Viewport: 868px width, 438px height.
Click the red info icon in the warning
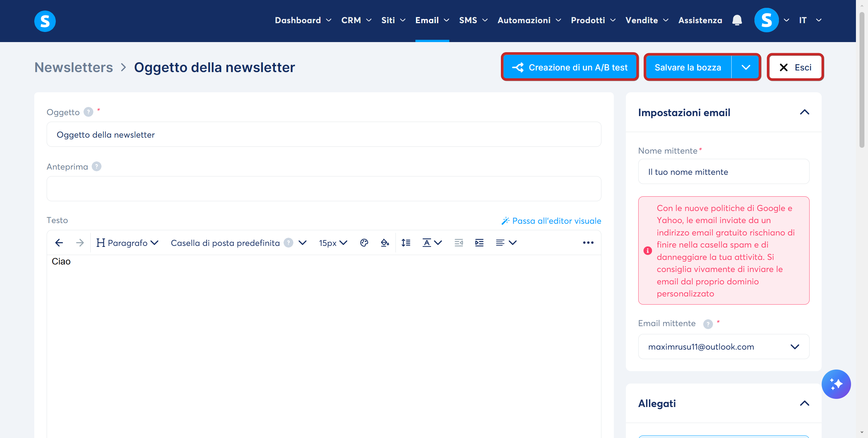(647, 250)
